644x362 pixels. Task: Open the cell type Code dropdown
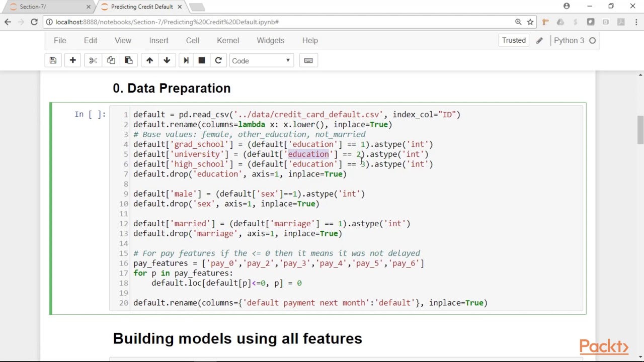point(261,60)
